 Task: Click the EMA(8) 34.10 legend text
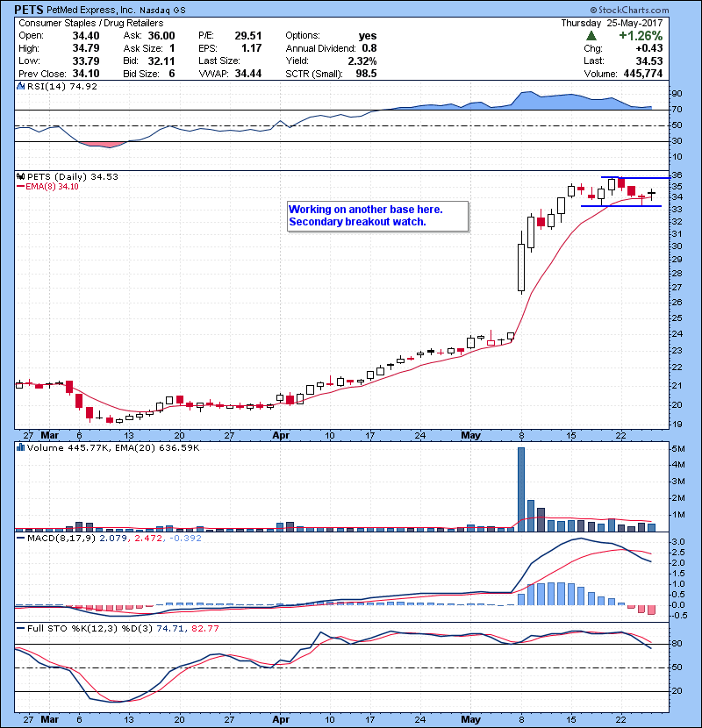(x=52, y=187)
